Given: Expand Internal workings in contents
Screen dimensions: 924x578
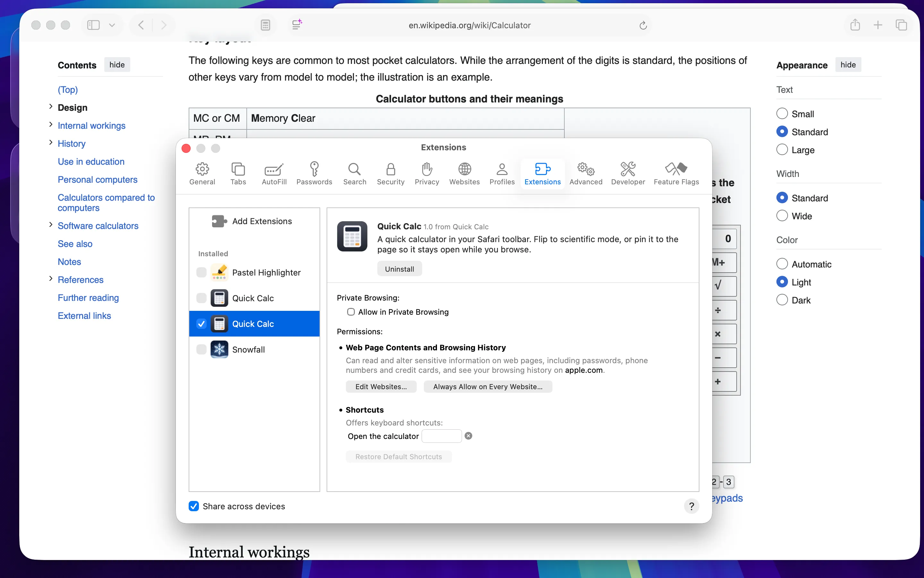Looking at the screenshot, I should click(x=50, y=124).
